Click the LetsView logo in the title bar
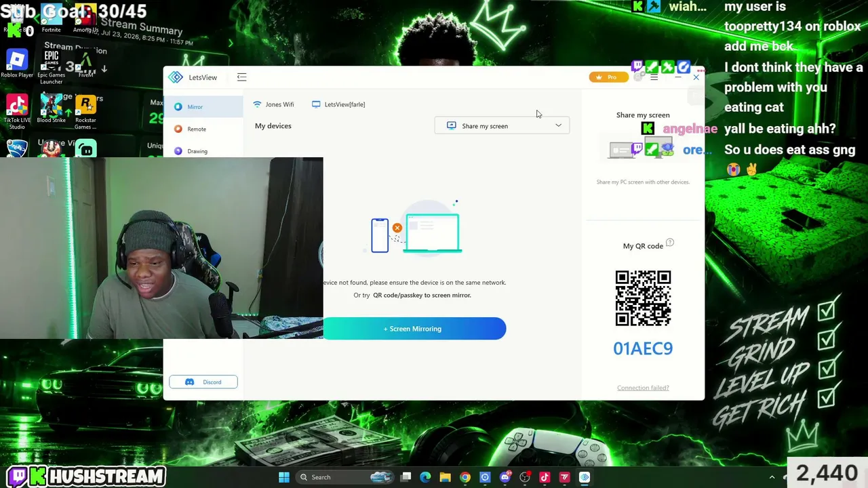This screenshot has height=488, width=868. 176,77
